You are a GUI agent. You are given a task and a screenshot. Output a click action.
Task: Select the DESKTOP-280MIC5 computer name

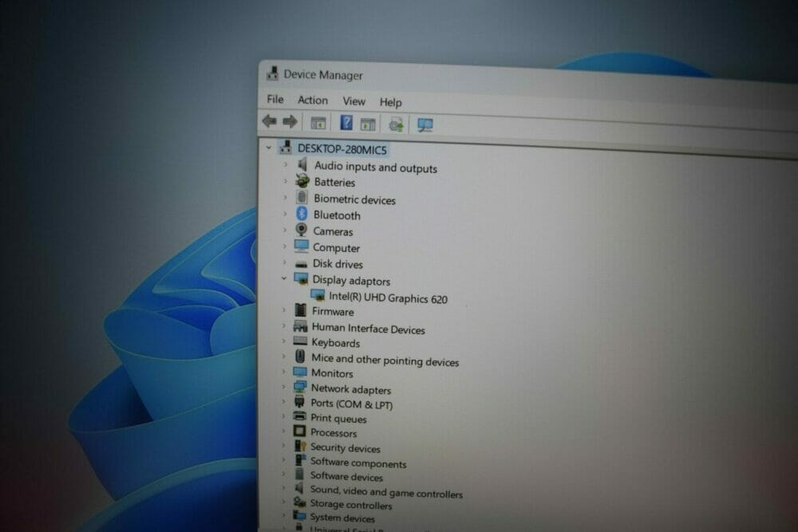point(342,149)
